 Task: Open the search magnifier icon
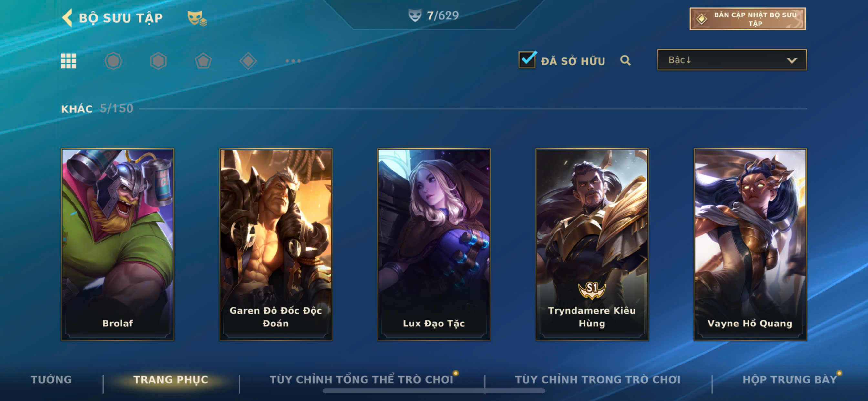click(625, 60)
